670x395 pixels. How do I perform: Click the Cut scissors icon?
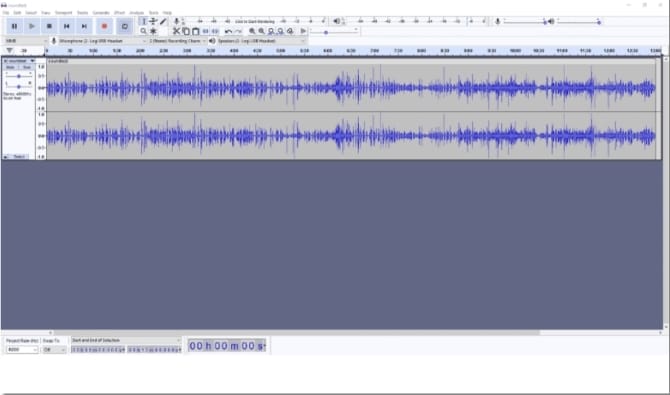coord(176,31)
